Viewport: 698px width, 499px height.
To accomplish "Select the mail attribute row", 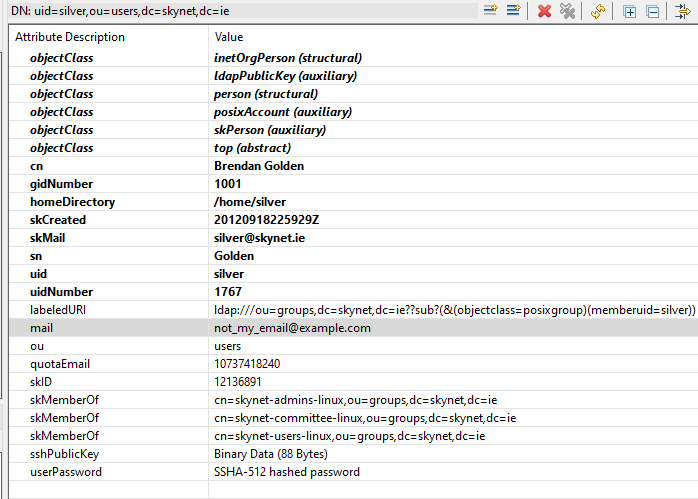I will coord(42,328).
